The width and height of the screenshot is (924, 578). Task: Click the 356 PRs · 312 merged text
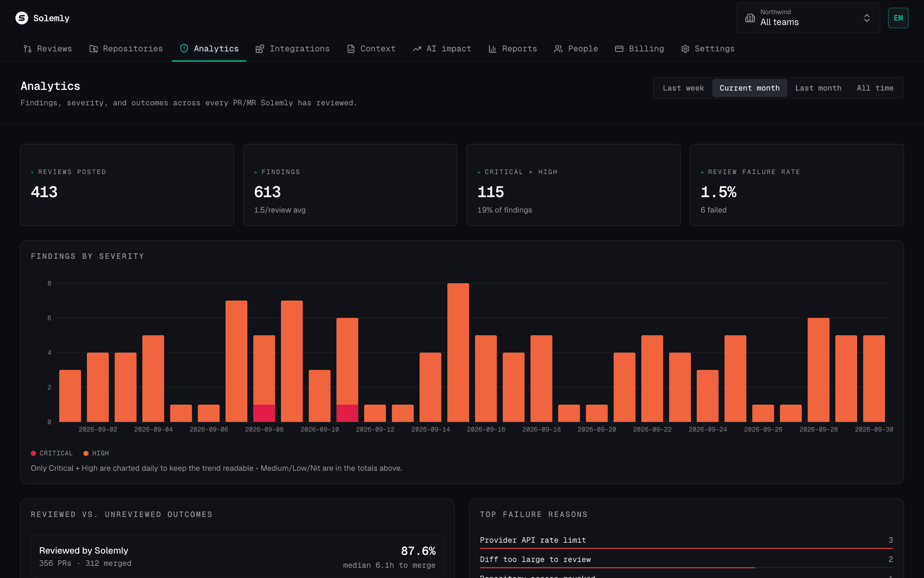85,563
